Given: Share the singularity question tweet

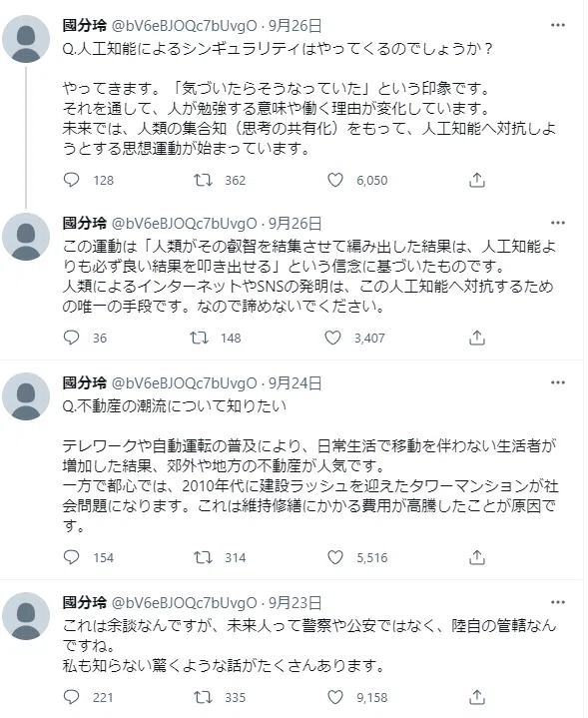Looking at the screenshot, I should click(x=477, y=180).
